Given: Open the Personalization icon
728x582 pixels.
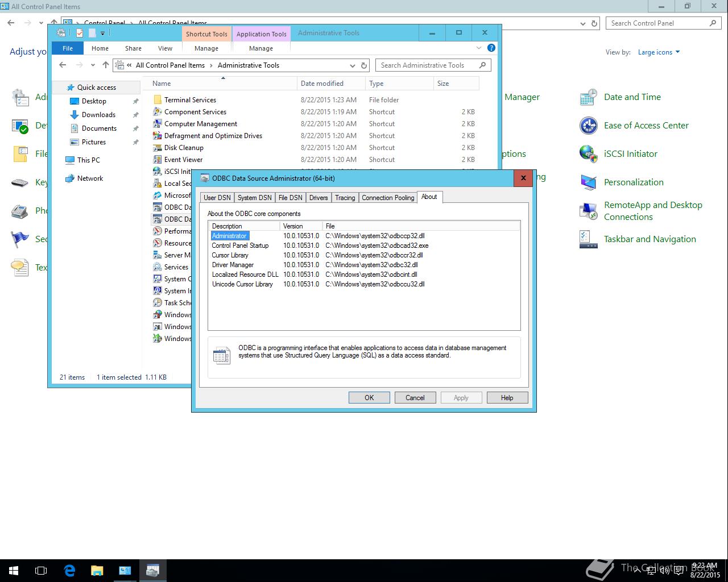Looking at the screenshot, I should click(x=588, y=182).
